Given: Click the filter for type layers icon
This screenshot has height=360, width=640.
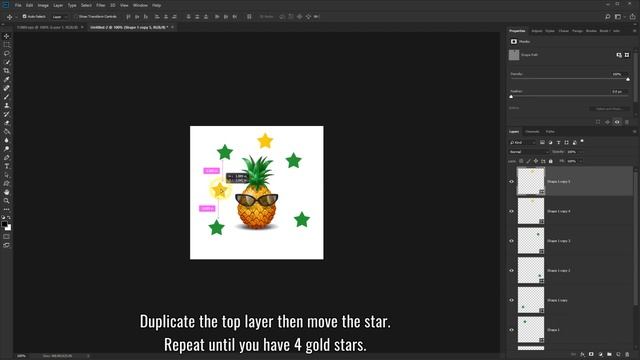Looking at the screenshot, I should (x=558, y=142).
